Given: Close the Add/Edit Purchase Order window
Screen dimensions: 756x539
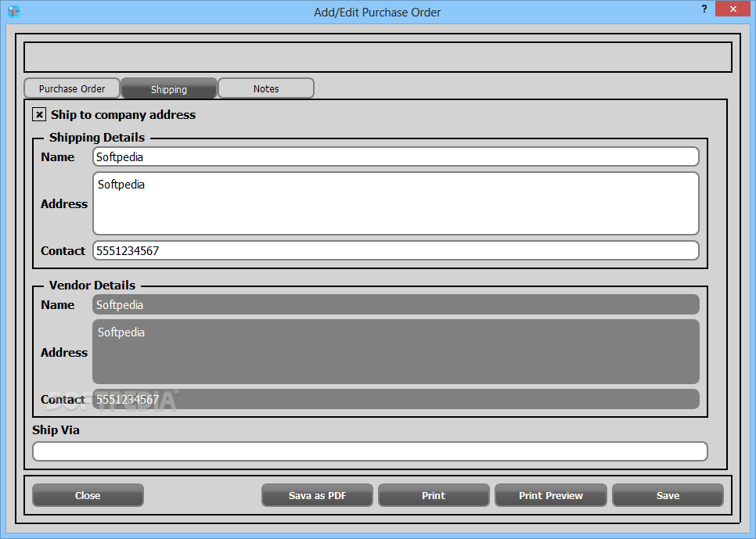Looking at the screenshot, I should [x=733, y=9].
